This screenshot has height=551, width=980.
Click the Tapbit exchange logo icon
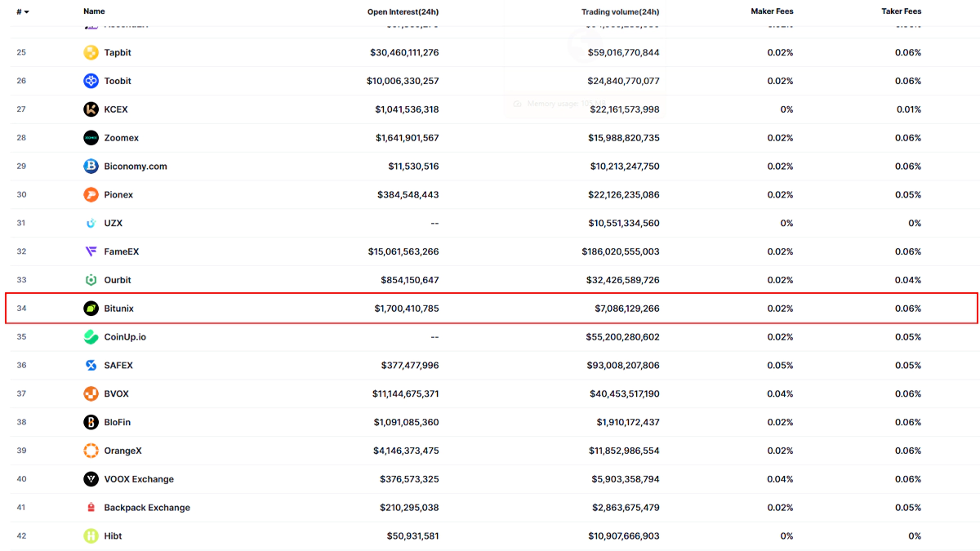pyautogui.click(x=91, y=52)
